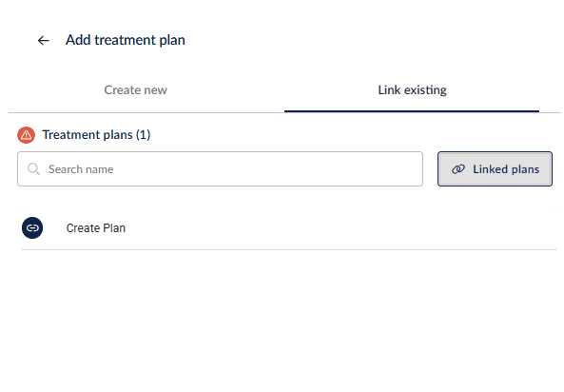Switch to the Create new tab
This screenshot has height=392, width=564.
click(x=136, y=90)
